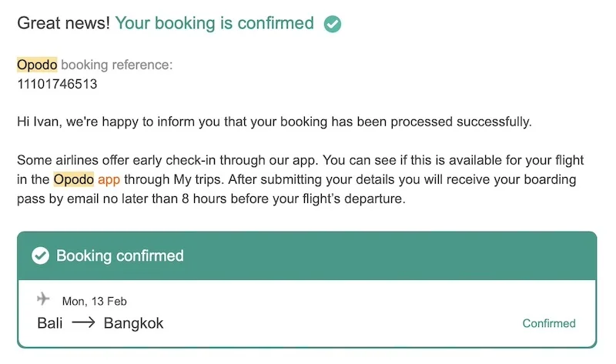
Task: Click the 'Booking confirmed' banner title
Action: 120,255
